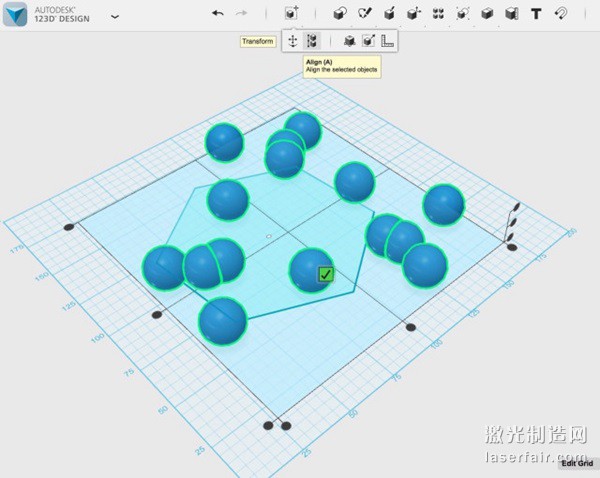Toggle the Snap magnet tool
The height and width of the screenshot is (478, 600).
coord(561,14)
